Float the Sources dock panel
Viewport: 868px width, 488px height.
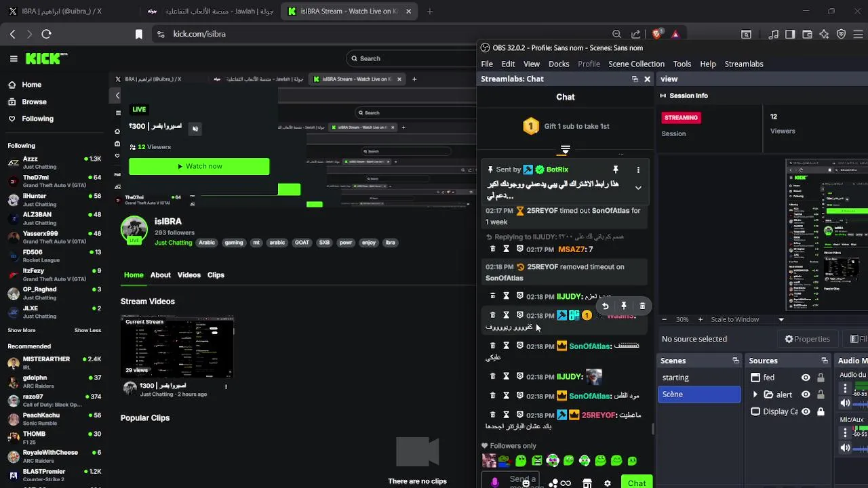coord(825,361)
